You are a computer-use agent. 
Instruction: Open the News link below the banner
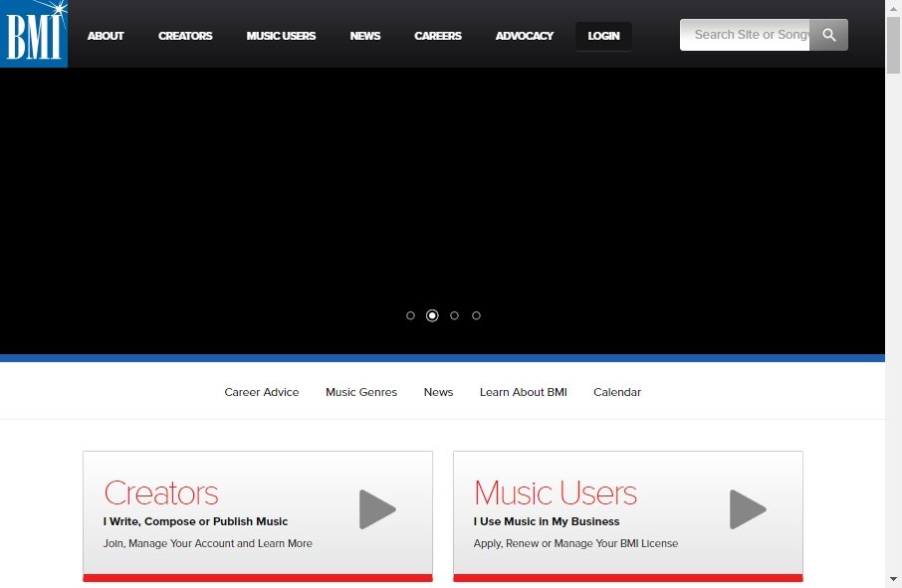[x=438, y=392]
